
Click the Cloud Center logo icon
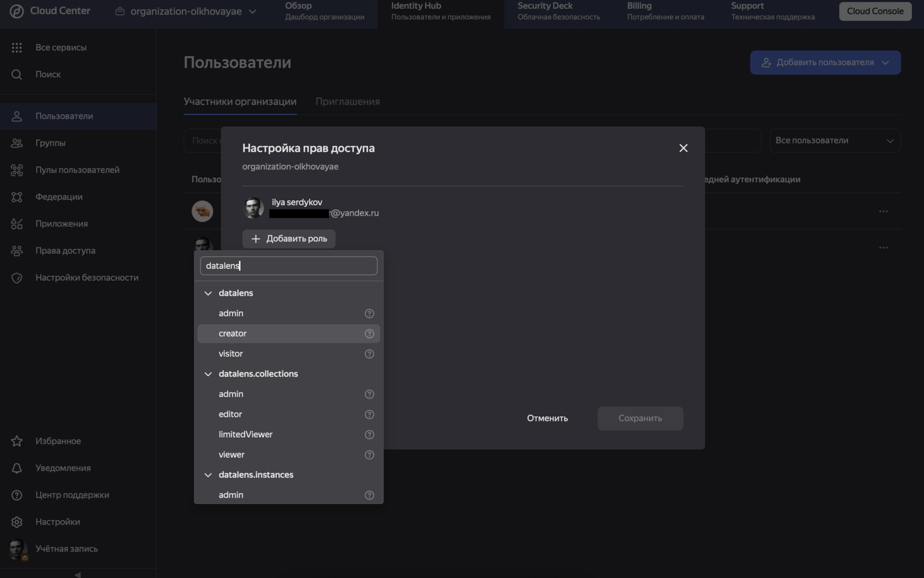pos(16,11)
